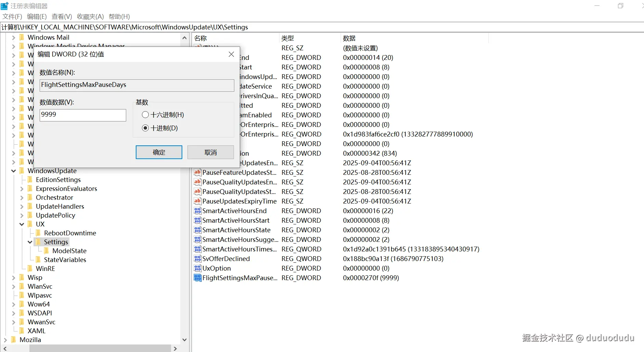The width and height of the screenshot is (644, 352).
Task: Collapse the Settings tree node
Action: 30,242
